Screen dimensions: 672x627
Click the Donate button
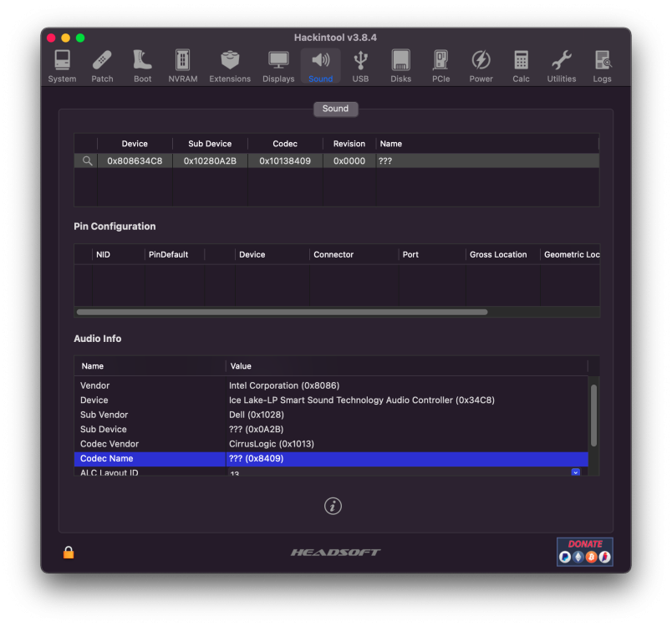pos(584,552)
